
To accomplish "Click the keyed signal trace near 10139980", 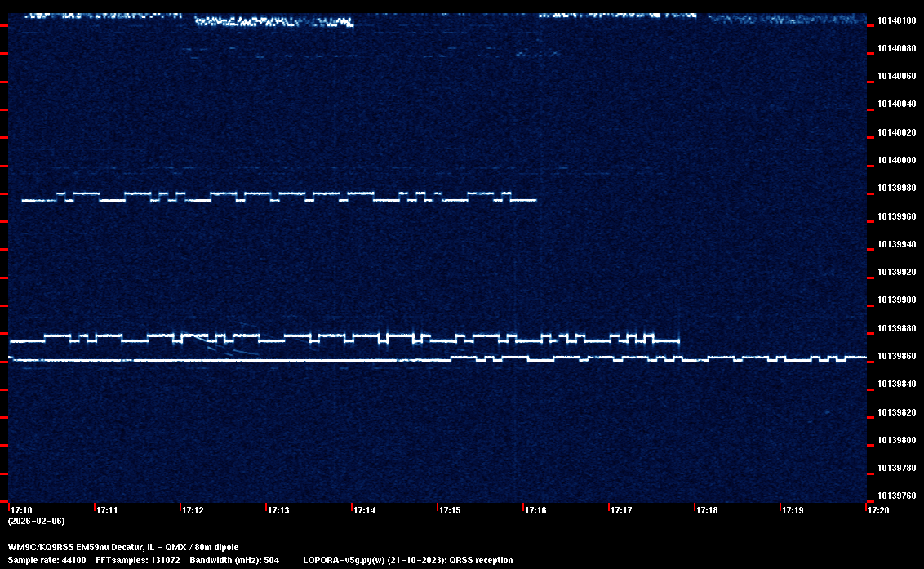I will [278, 197].
